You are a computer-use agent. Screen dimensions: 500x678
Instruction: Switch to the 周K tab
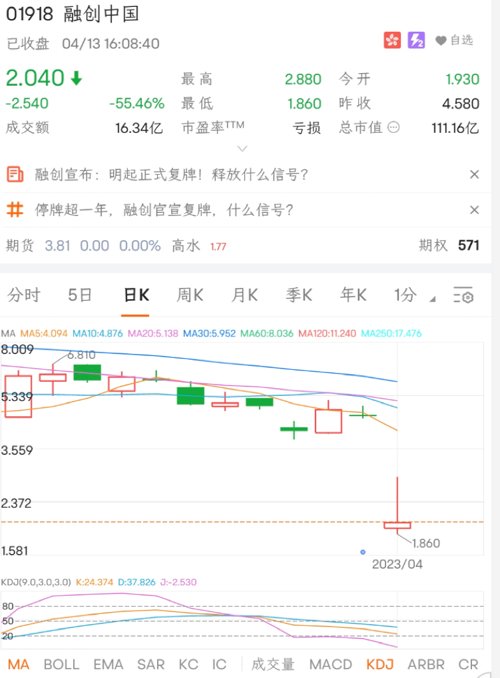click(x=189, y=295)
